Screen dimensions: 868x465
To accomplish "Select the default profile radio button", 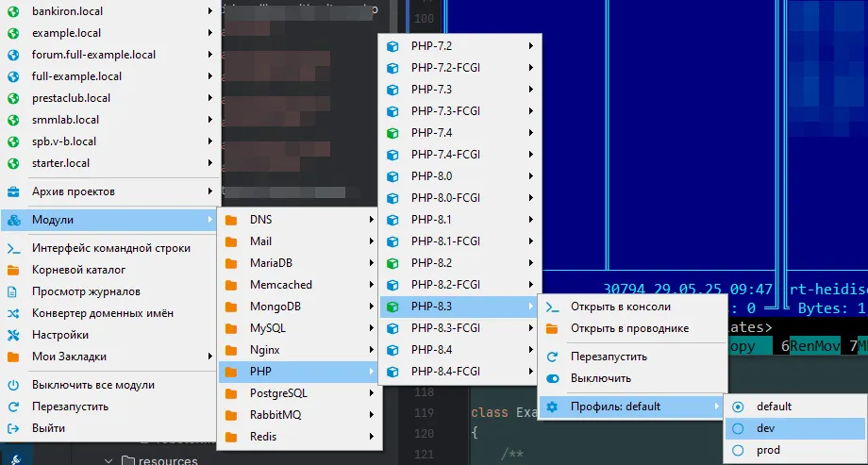I will click(738, 407).
